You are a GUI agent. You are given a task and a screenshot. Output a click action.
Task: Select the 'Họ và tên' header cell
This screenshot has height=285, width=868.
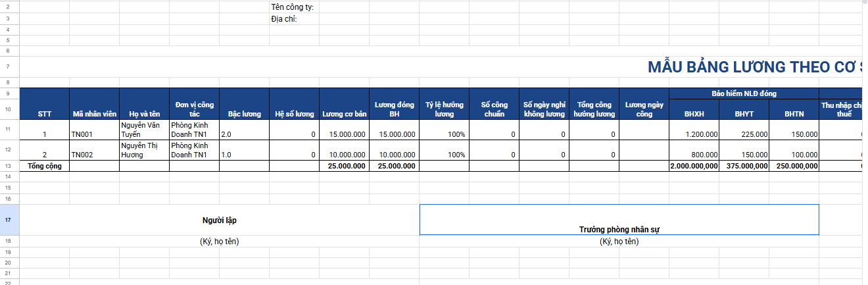145,103
